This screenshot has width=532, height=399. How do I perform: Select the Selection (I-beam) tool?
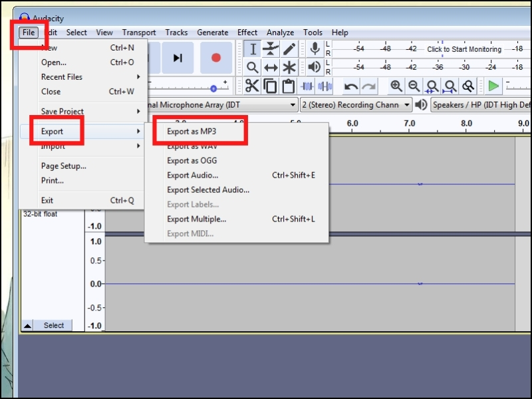253,49
